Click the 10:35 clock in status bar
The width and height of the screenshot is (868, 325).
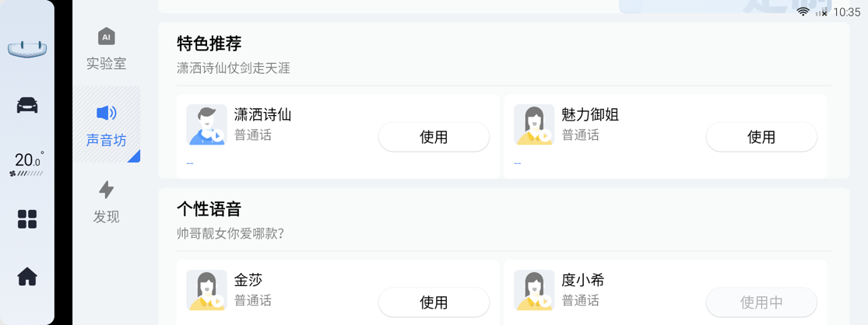[847, 12]
